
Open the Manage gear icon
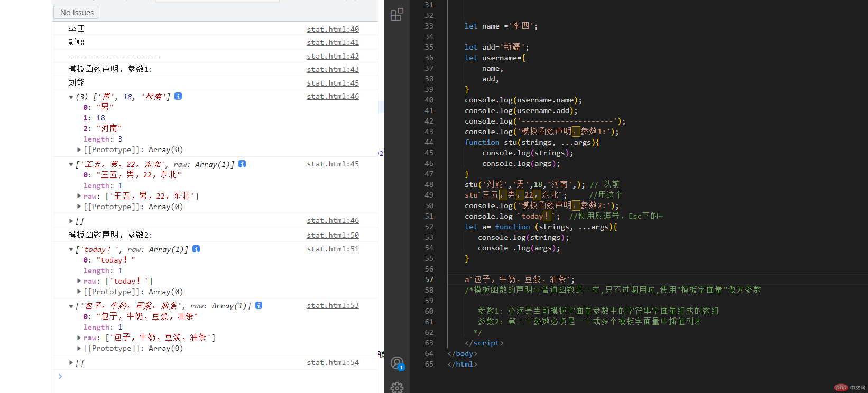tap(397, 388)
